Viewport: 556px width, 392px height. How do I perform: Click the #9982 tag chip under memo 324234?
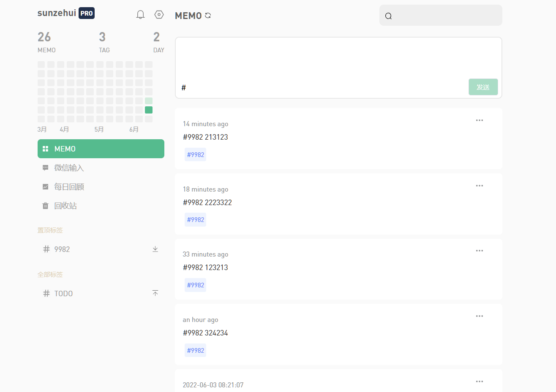click(196, 350)
